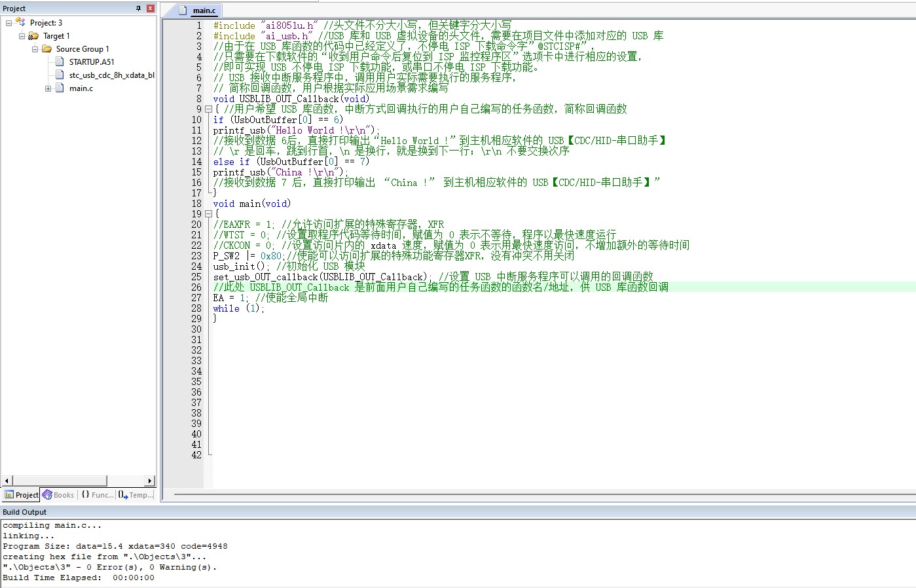Screen dimensions: 916x588
Task: Click the 'EA = 1;' statement
Action: [x=230, y=298]
